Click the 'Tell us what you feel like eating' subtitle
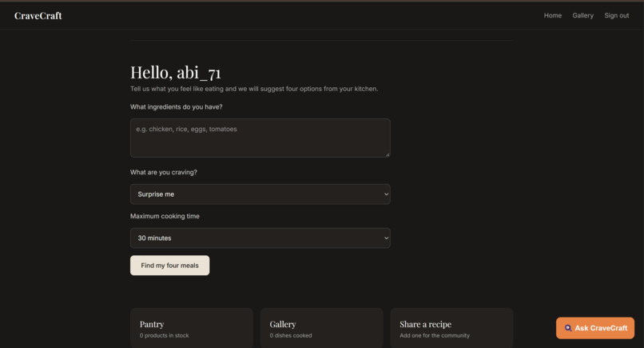Image resolution: width=644 pixels, height=348 pixels. point(254,89)
